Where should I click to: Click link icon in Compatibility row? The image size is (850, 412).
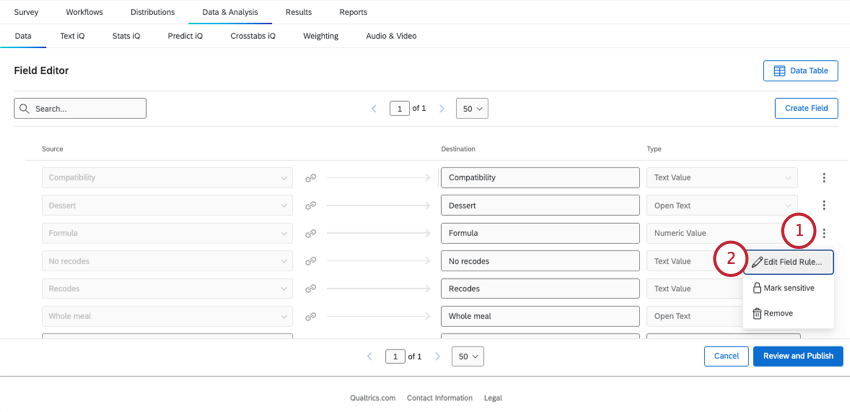[x=311, y=178]
